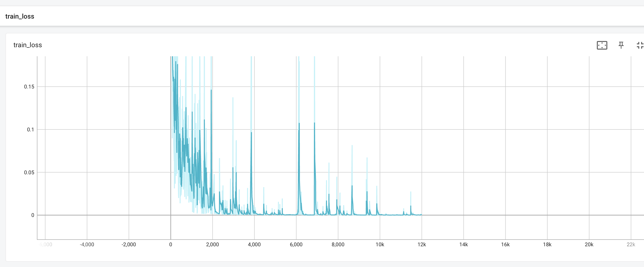Click the 20k x-axis label
Image resolution: width=644 pixels, height=267 pixels.
tap(589, 245)
